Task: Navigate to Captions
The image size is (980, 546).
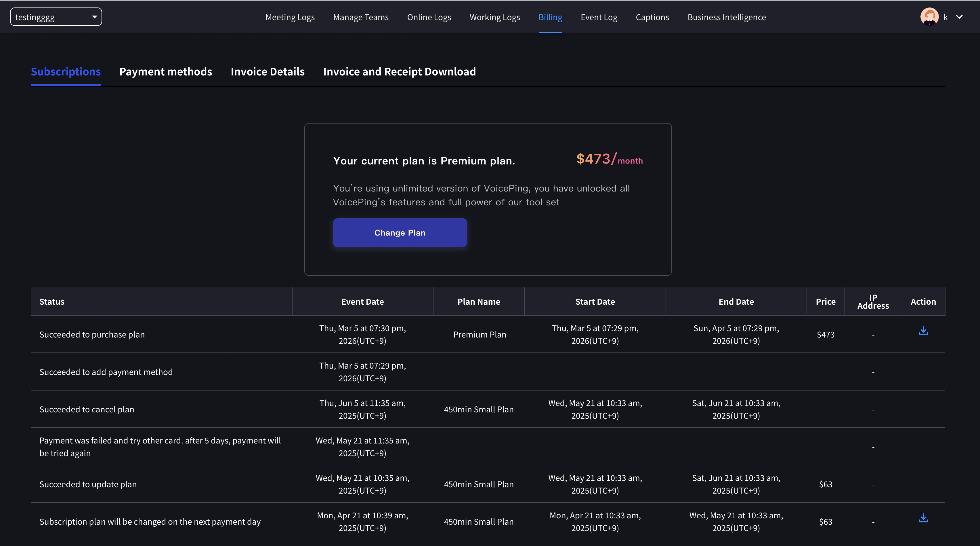Action: point(652,17)
